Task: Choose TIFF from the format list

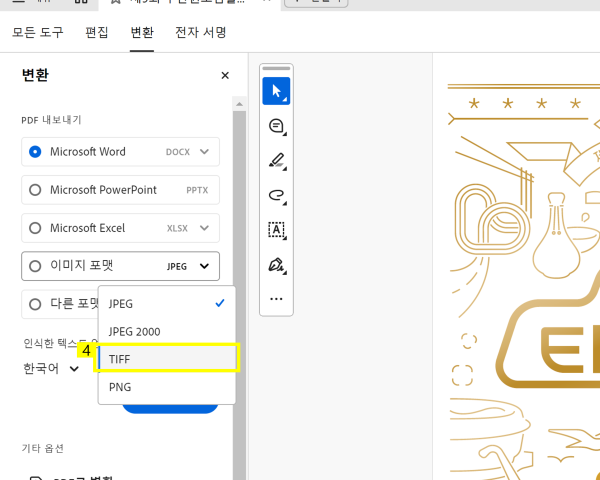Action: tap(167, 359)
